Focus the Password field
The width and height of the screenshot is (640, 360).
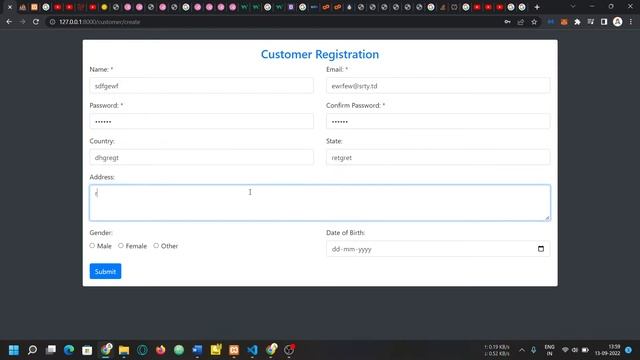[x=202, y=121]
